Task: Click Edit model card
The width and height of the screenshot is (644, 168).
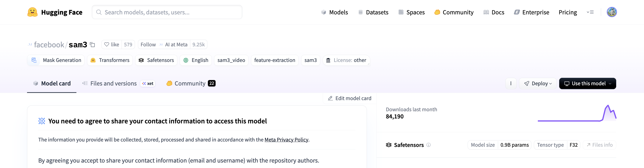Action: click(350, 98)
